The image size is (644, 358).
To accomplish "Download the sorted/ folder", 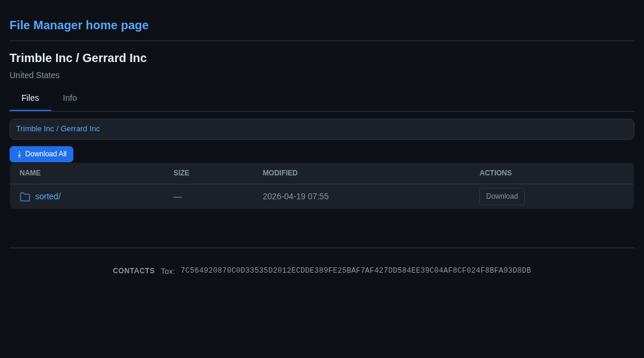I will point(501,196).
